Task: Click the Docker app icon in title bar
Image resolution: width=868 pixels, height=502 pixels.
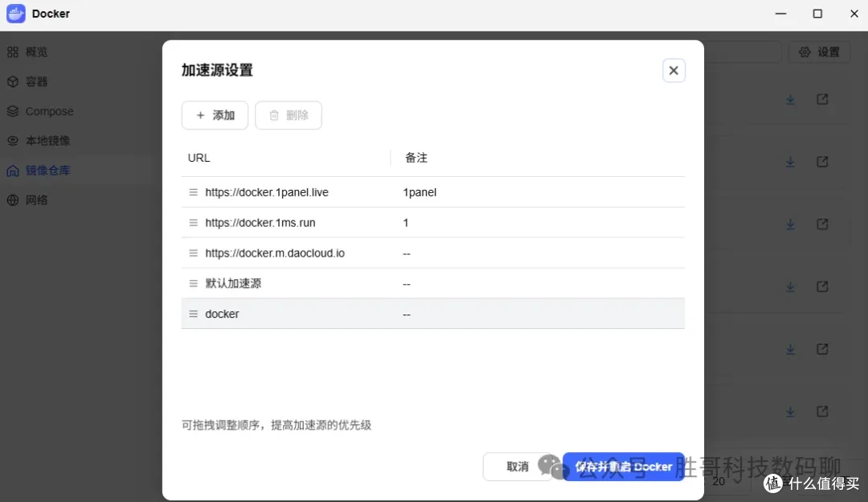Action: coord(16,14)
